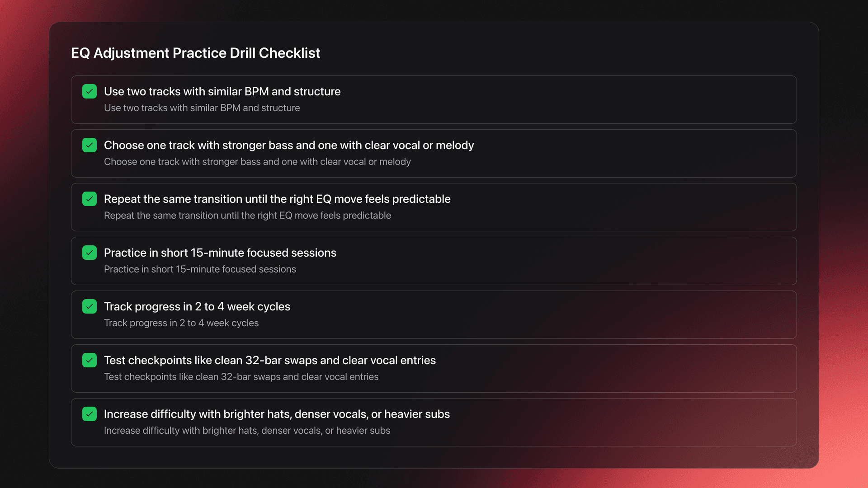Toggle checkbox for 'Test checkpoints like clean 32-bar swaps'
The image size is (868, 488).
pyautogui.click(x=90, y=360)
